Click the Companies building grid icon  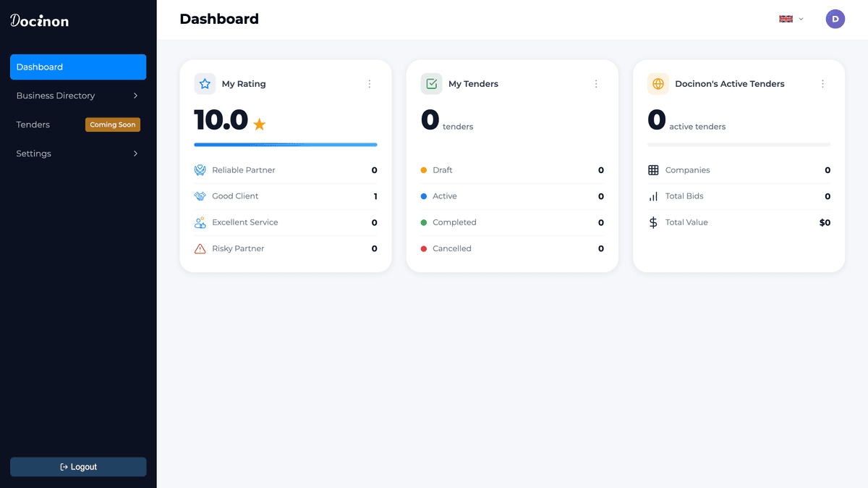[x=653, y=170]
